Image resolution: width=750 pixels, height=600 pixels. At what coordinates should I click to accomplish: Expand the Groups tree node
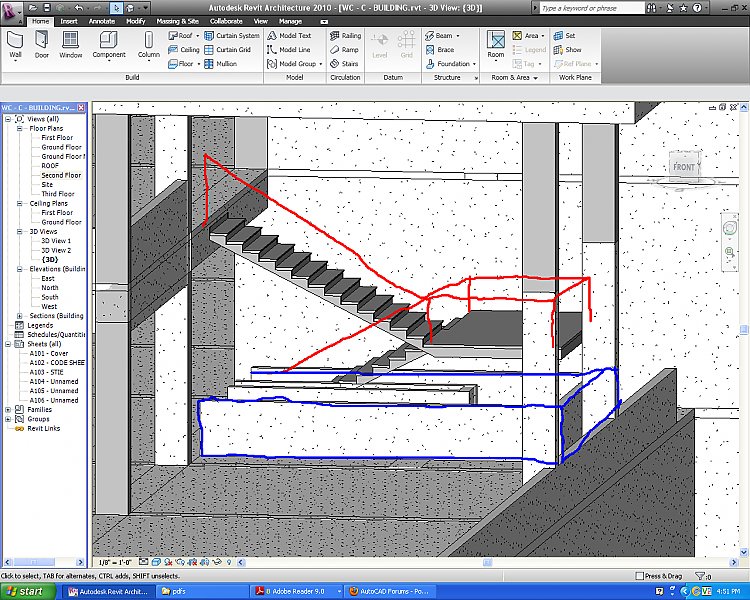click(8, 419)
